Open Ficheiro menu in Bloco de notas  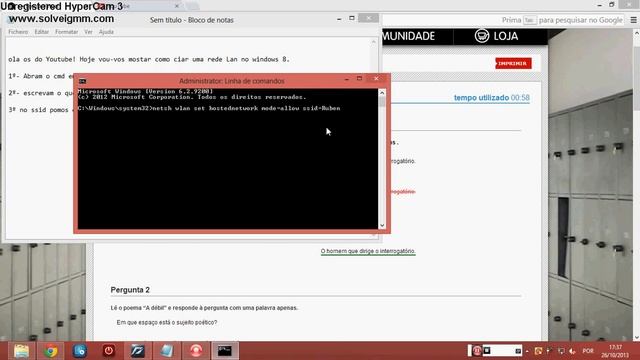coord(18,32)
